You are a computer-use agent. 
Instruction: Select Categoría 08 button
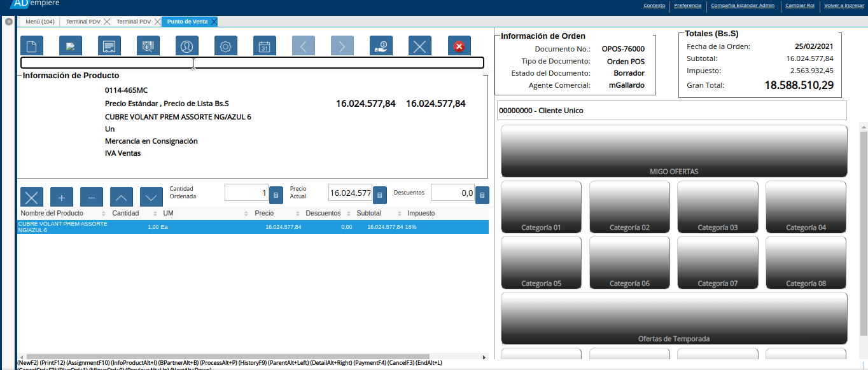806,263
